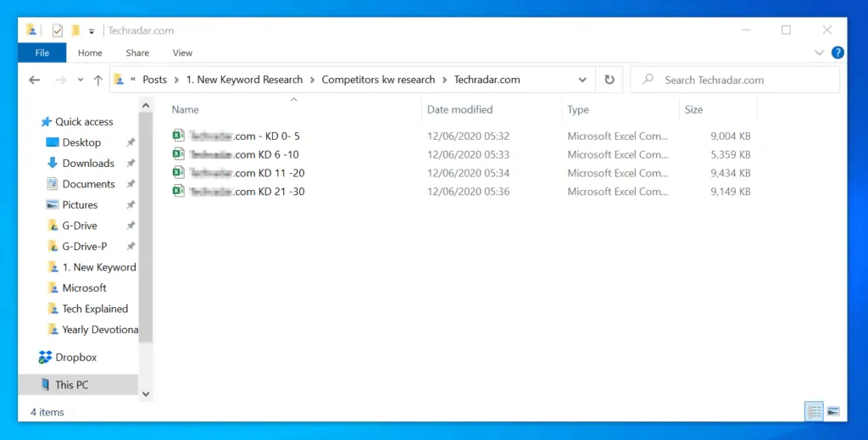Customize Quick Access Toolbar dropdown

[x=92, y=31]
